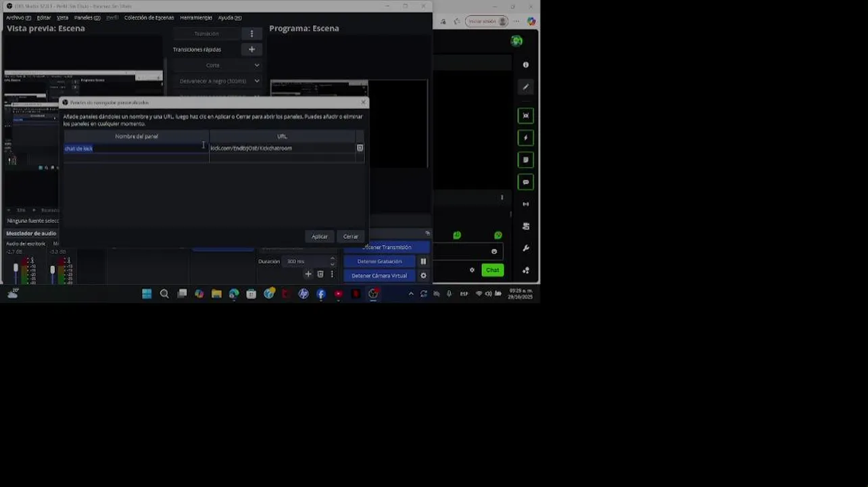
Task: Click Cerrar in the panels dialog
Action: coord(351,237)
